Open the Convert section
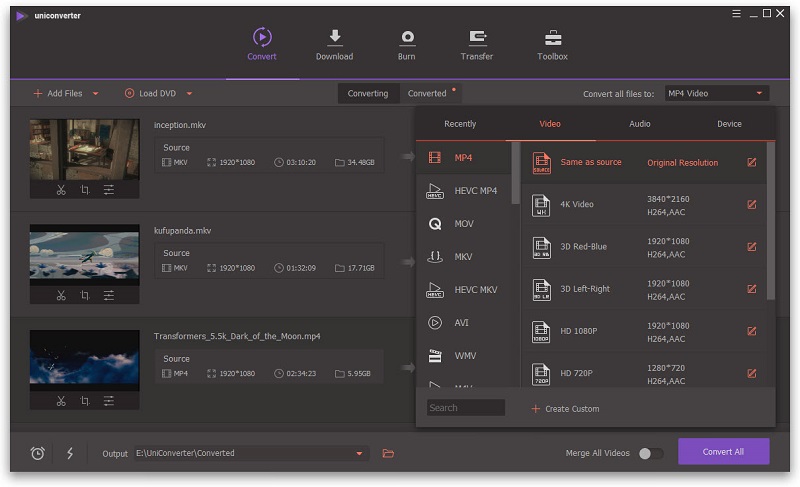800x487 pixels. tap(262, 44)
